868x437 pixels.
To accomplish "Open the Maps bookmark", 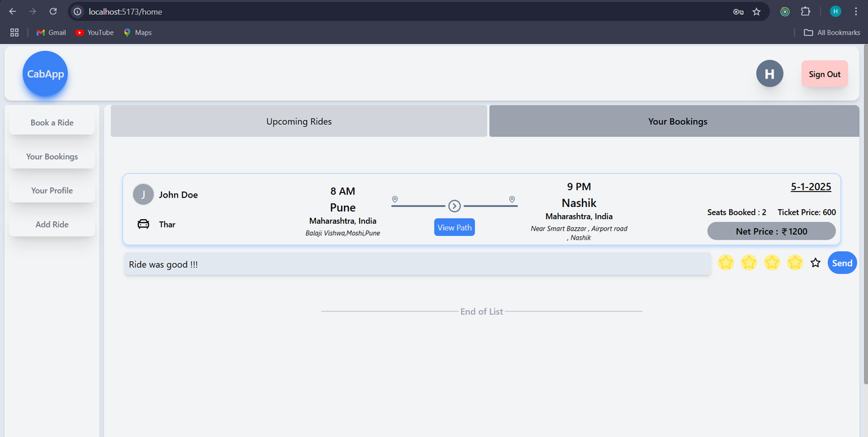I will coord(137,33).
